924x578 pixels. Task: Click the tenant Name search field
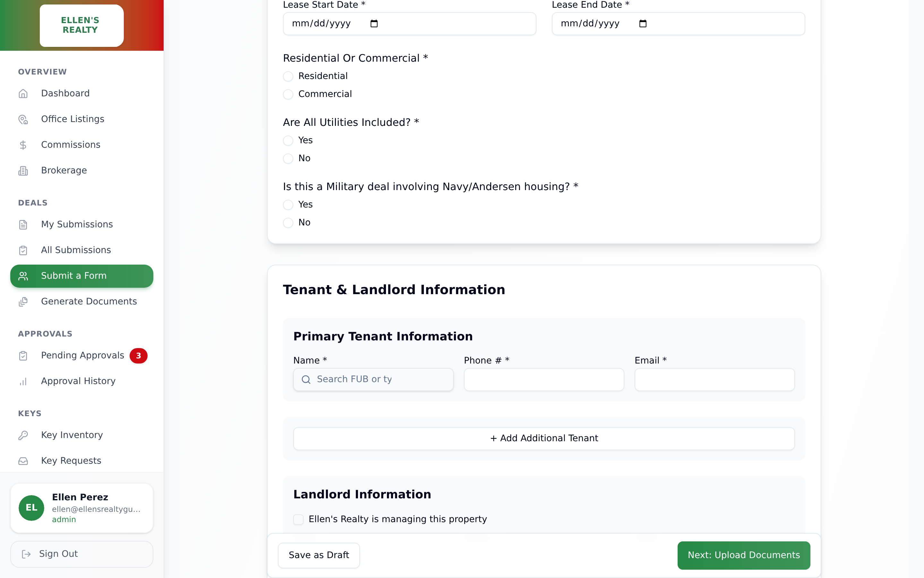[x=373, y=379]
